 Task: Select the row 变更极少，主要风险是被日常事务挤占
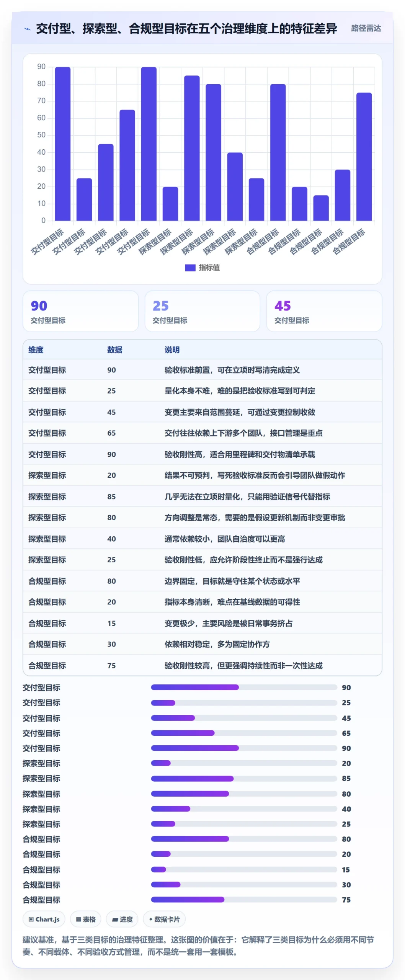202,623
